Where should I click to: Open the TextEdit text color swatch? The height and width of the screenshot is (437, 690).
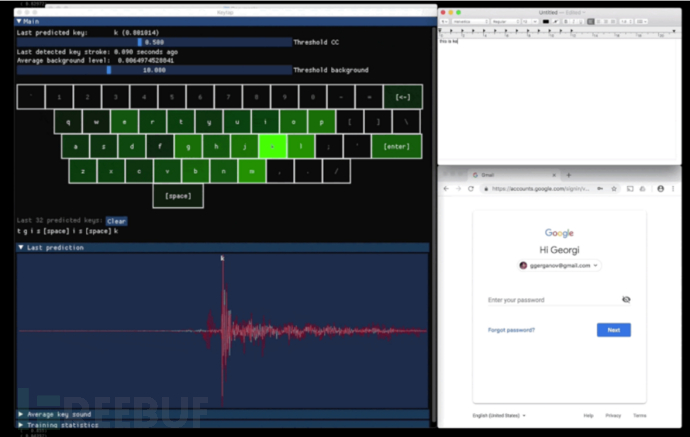[x=546, y=22]
